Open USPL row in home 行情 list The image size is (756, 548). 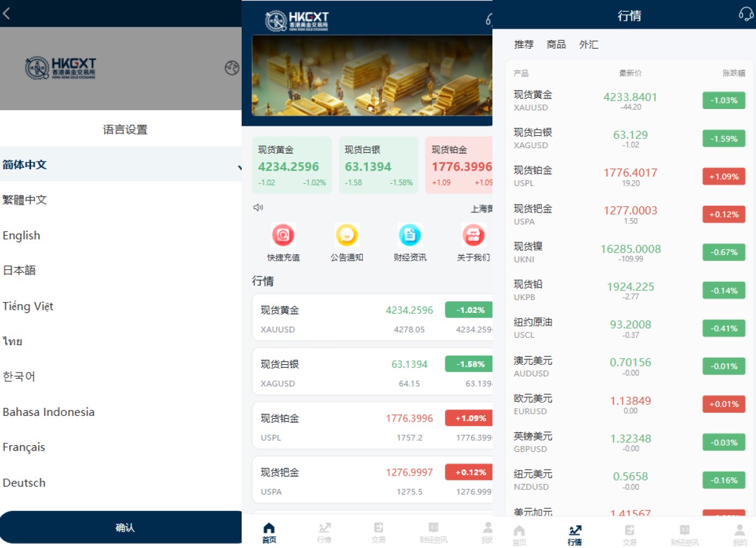(372, 426)
